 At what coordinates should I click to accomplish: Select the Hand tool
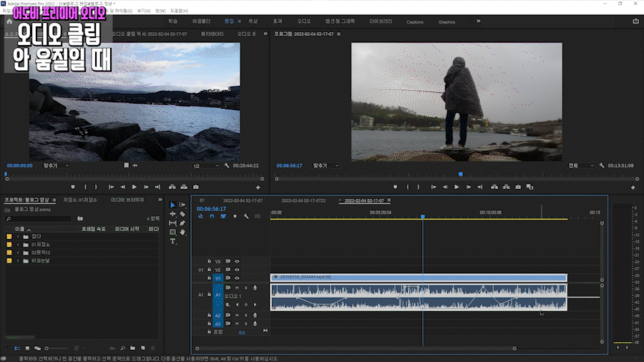pos(182,232)
